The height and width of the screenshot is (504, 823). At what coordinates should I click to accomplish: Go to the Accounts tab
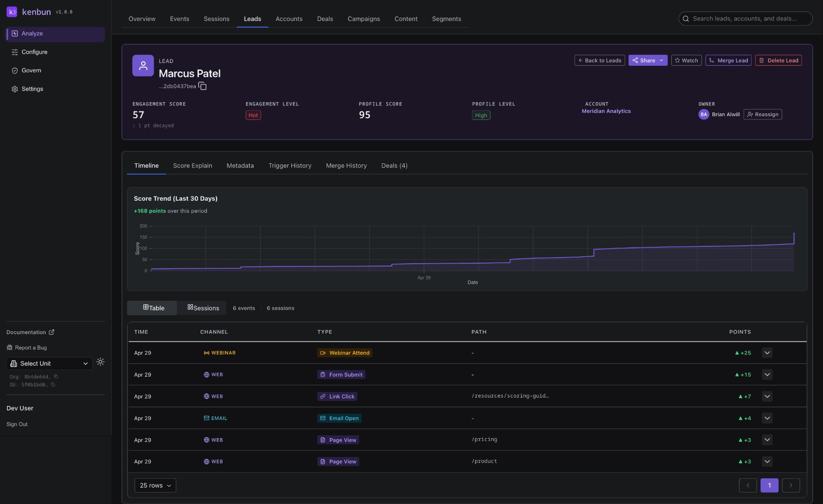[x=289, y=19]
